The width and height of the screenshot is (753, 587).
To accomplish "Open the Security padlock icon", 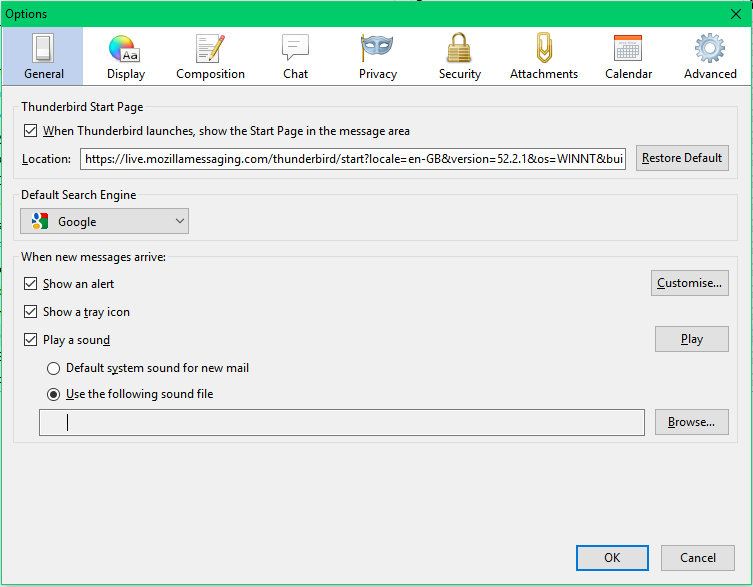I will click(459, 48).
